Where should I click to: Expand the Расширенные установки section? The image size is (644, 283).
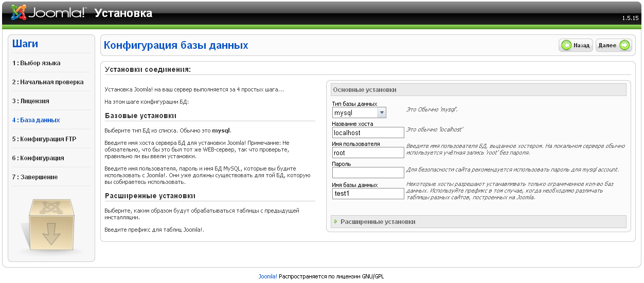[378, 222]
